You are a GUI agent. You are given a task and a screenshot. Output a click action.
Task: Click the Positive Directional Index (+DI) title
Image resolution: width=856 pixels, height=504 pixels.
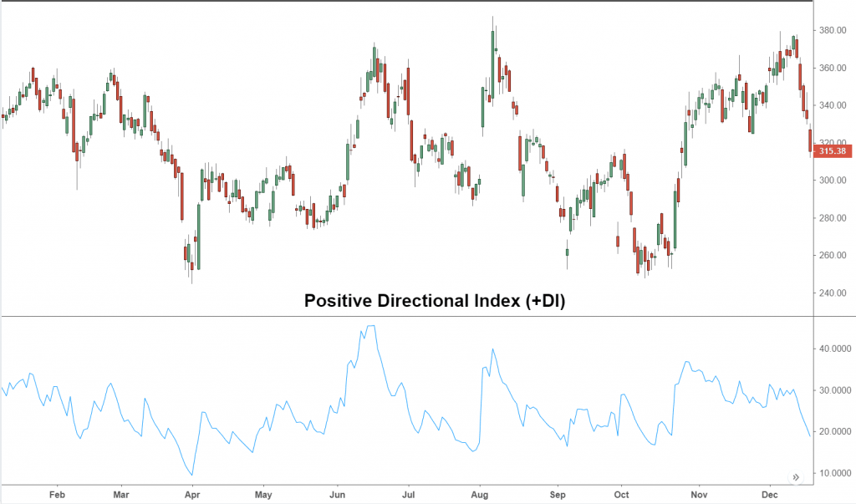tap(435, 301)
